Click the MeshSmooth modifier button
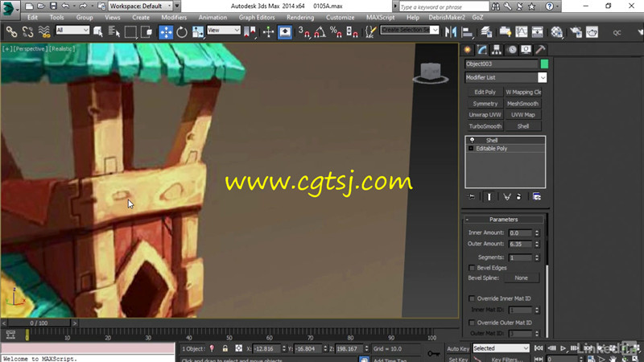This screenshot has height=362, width=644. point(522,104)
